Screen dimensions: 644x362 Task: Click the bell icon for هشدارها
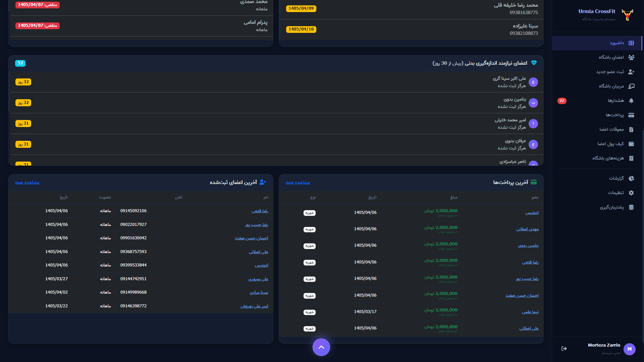coord(631,101)
